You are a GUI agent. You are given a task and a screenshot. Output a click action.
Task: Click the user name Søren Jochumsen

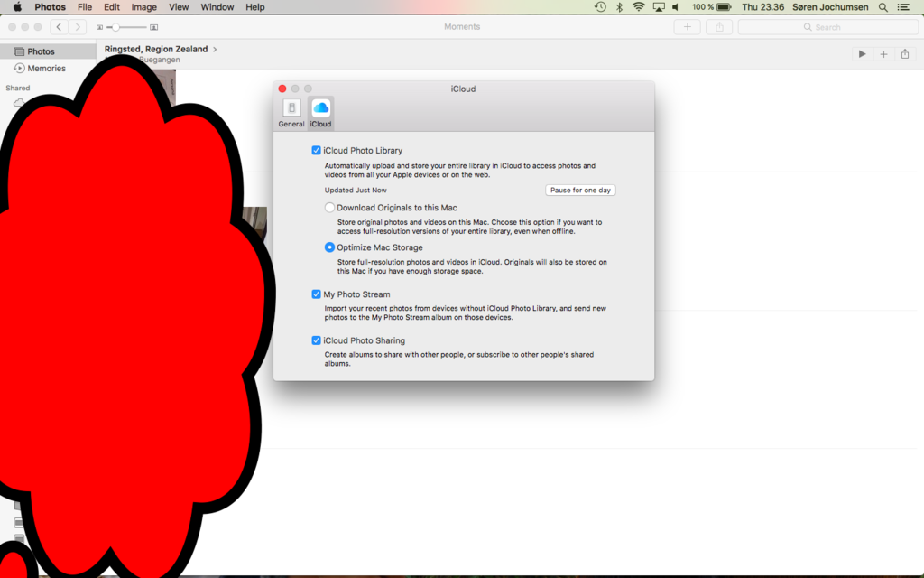830,7
